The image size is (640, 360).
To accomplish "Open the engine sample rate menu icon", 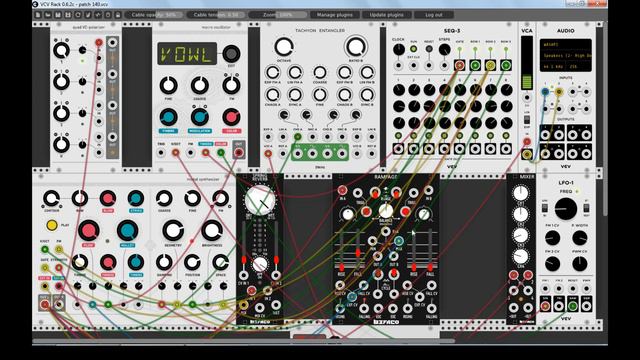I will pos(98,15).
